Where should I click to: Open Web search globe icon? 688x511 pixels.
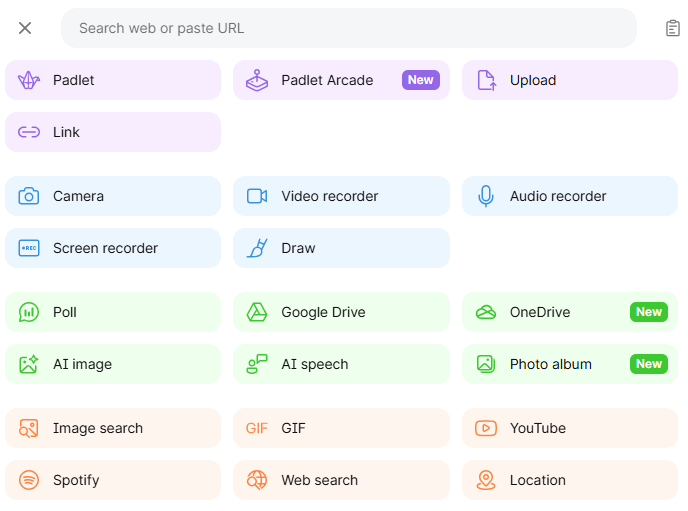(x=257, y=480)
